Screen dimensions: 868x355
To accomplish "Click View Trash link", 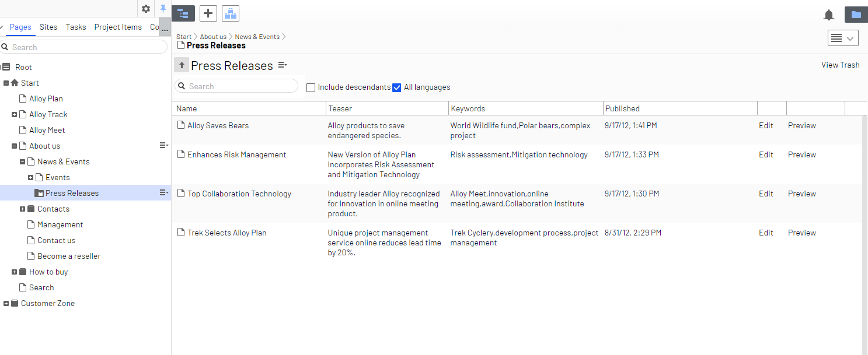I will pyautogui.click(x=841, y=65).
